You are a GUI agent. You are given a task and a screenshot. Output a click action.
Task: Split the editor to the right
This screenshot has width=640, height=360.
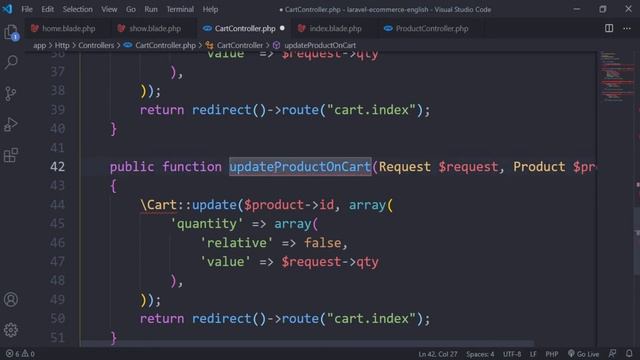click(609, 28)
